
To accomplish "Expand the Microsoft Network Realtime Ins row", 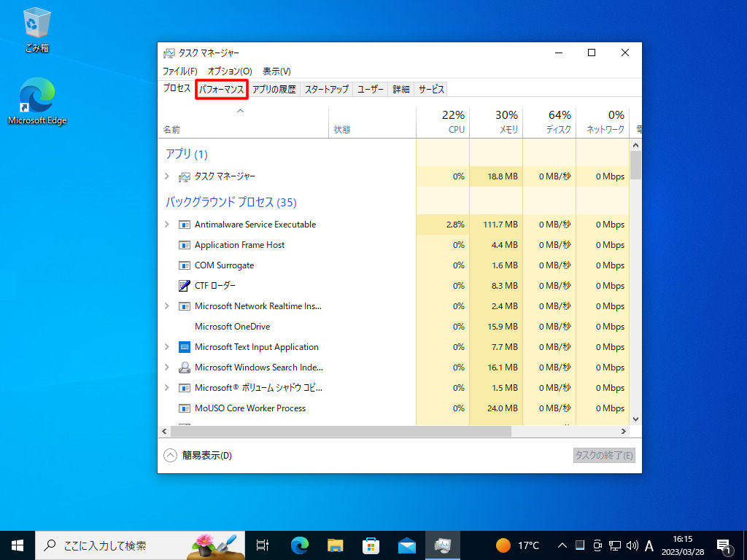I will coord(167,306).
